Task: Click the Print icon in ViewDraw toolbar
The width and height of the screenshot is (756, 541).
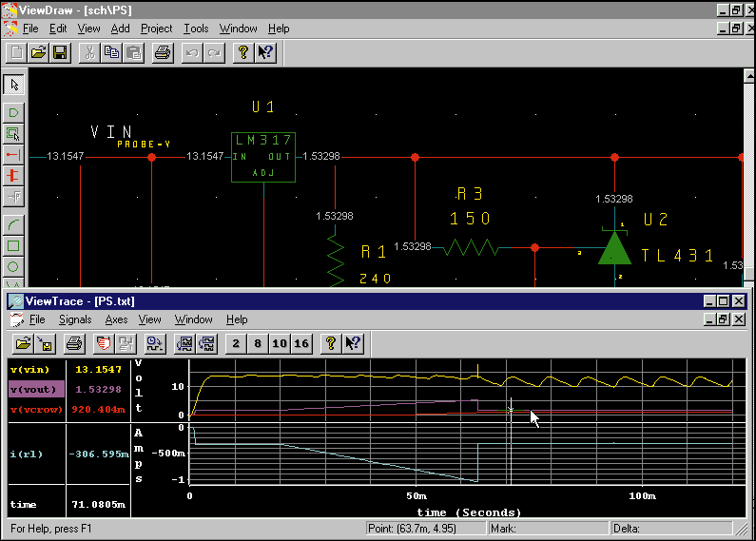Action: 163,53
